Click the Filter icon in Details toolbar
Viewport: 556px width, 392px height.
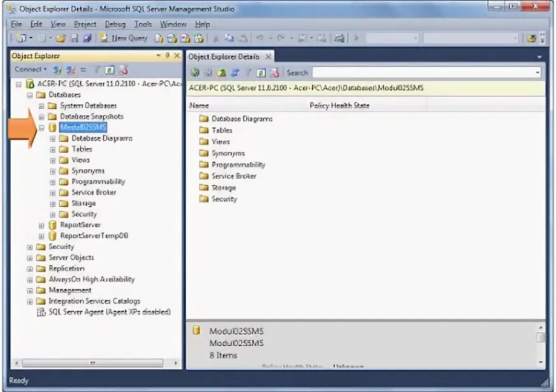[248, 73]
